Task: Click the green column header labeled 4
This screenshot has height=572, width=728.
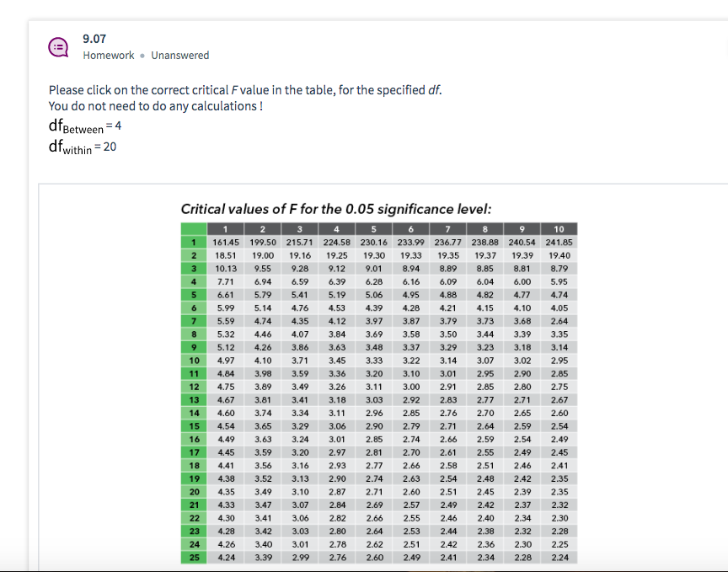Action: (336, 228)
